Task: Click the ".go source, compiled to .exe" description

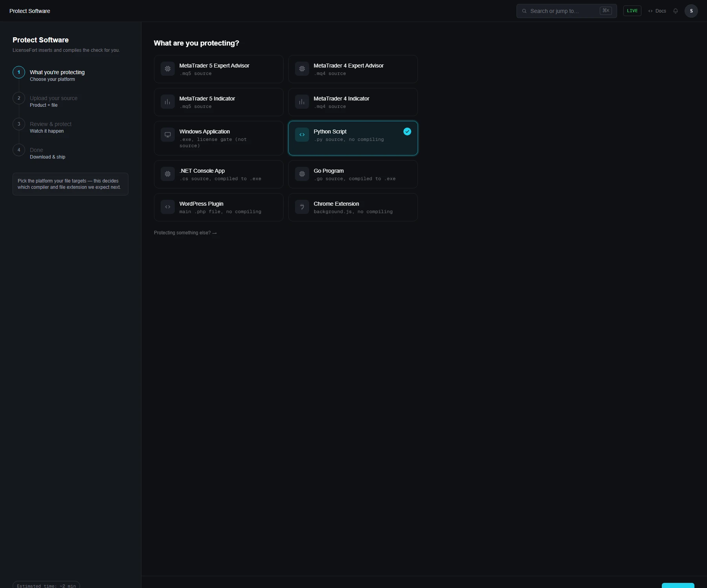Action: tap(355, 179)
